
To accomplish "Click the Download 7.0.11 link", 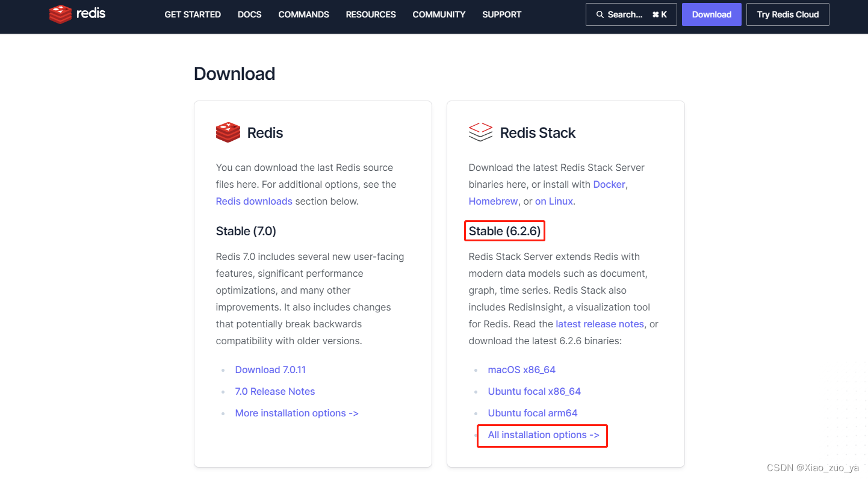I will click(270, 369).
